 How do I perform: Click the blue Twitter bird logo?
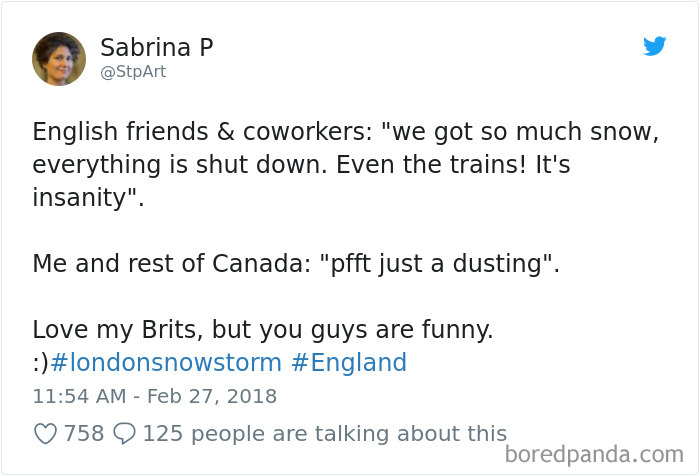[x=654, y=46]
